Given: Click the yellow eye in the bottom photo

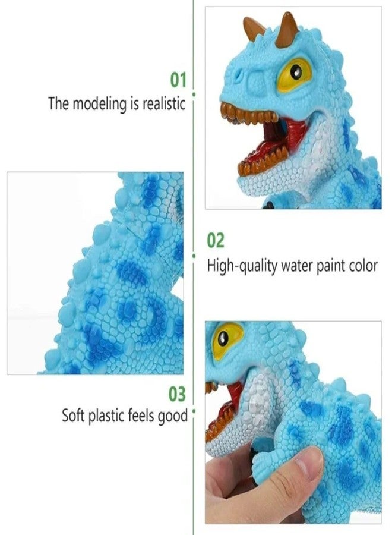Looking at the screenshot, I should pyautogui.click(x=227, y=340).
